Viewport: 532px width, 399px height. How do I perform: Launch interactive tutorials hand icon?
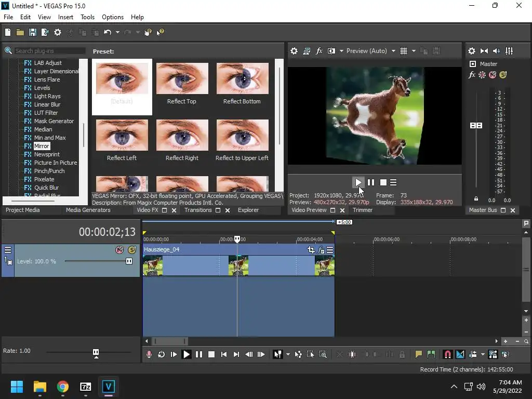[x=148, y=32]
